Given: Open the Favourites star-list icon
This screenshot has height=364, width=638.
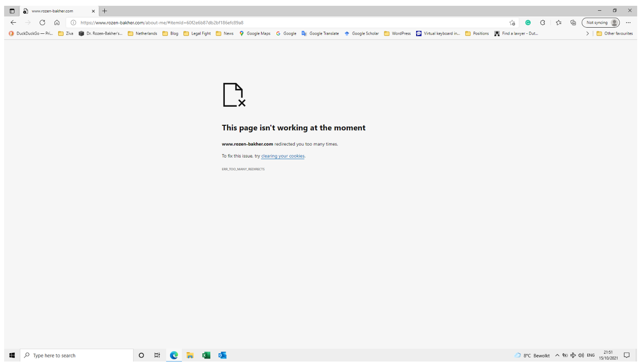Looking at the screenshot, I should coord(559,23).
